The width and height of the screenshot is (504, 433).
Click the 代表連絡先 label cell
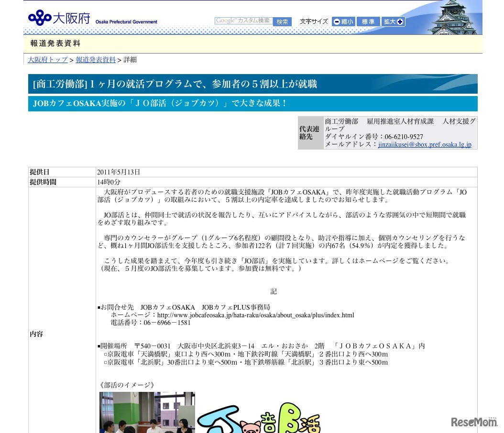pyautogui.click(x=309, y=133)
